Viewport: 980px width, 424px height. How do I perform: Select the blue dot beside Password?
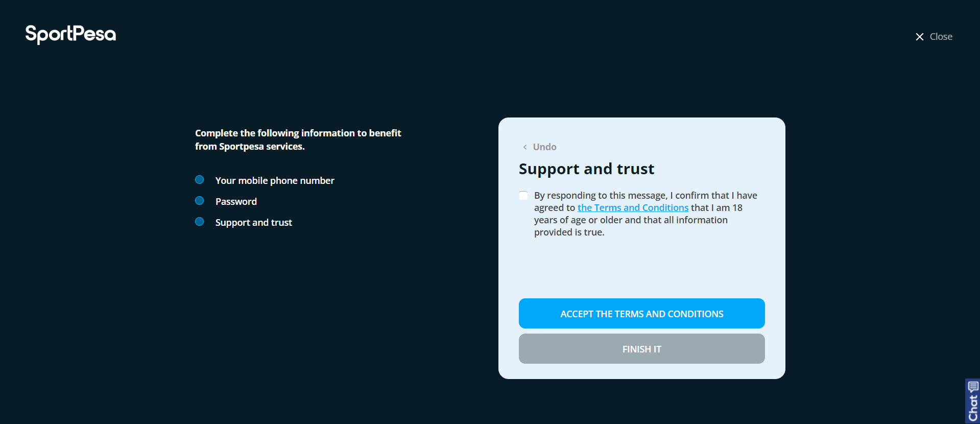pyautogui.click(x=200, y=201)
